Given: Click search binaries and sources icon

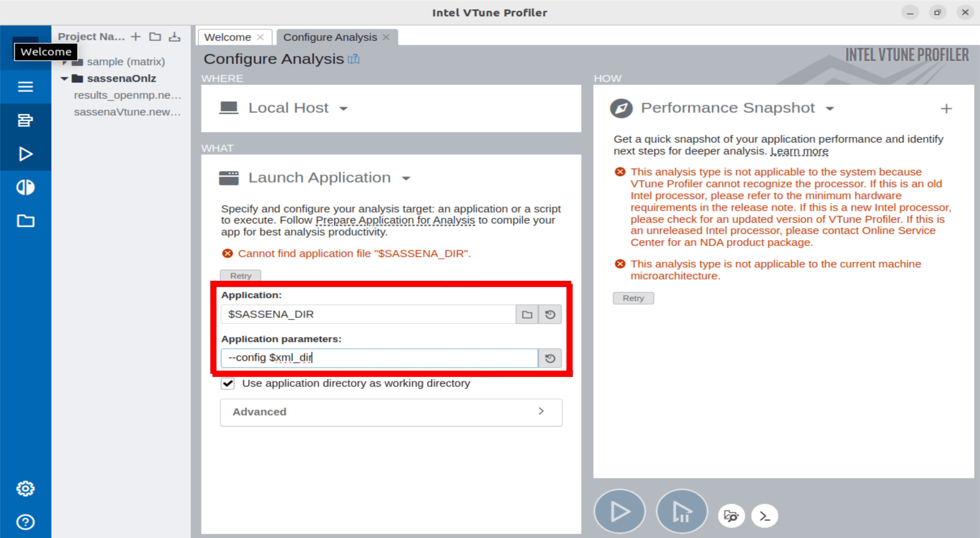Looking at the screenshot, I should pyautogui.click(x=731, y=516).
